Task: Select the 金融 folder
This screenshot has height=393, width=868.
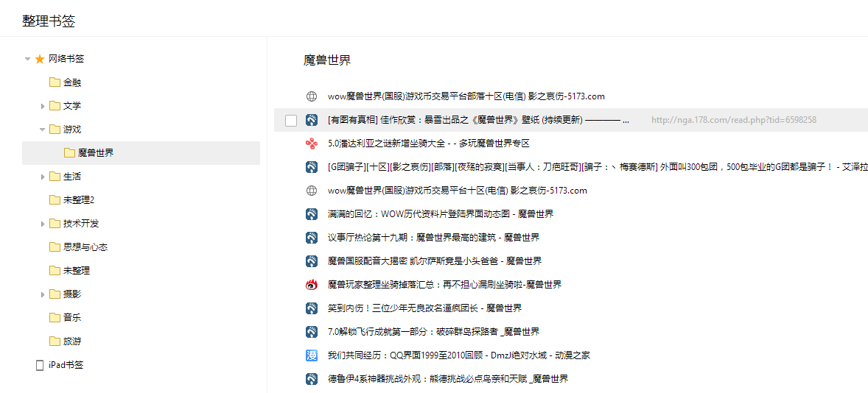Action: pos(72,82)
